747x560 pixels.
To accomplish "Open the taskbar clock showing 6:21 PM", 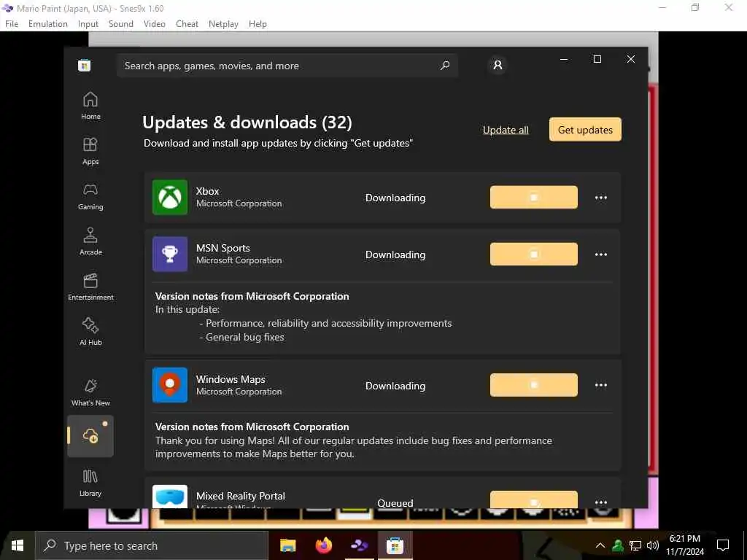I will point(684,545).
